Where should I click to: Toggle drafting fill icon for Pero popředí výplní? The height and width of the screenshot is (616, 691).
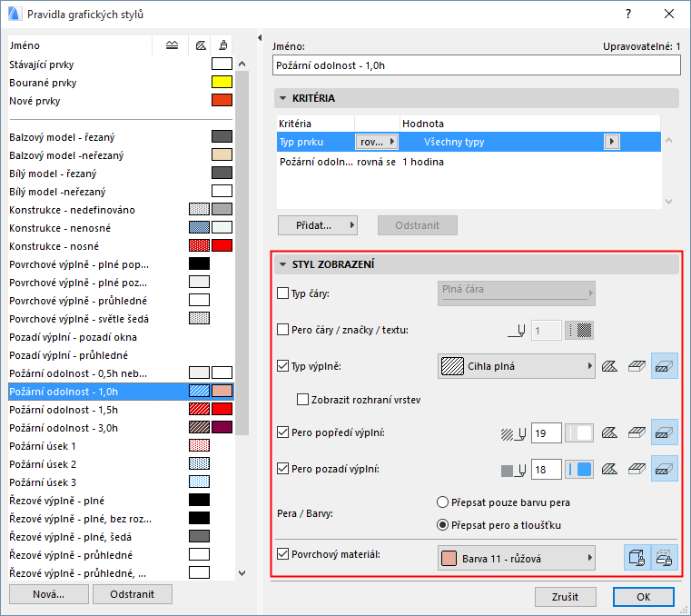(609, 433)
